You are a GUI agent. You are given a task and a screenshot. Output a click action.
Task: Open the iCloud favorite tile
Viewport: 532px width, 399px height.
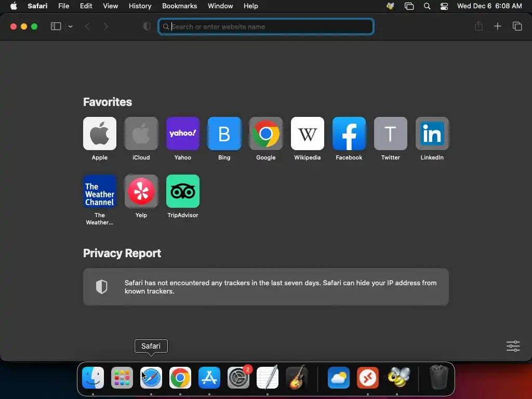coord(141,134)
